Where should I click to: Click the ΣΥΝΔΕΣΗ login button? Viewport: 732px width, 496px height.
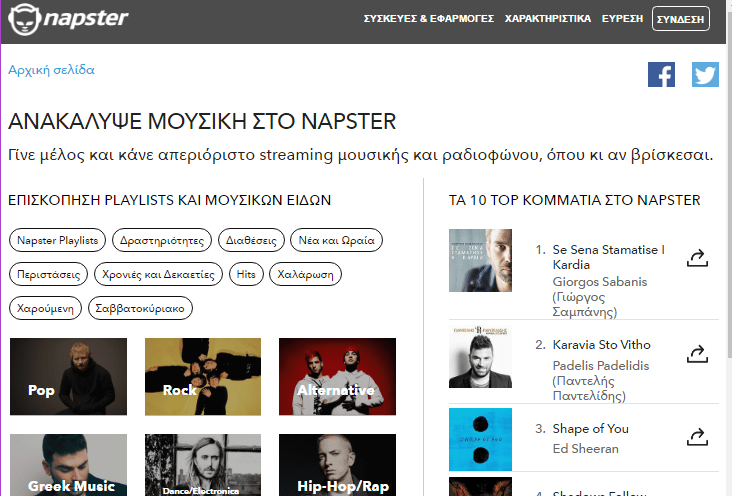click(681, 19)
